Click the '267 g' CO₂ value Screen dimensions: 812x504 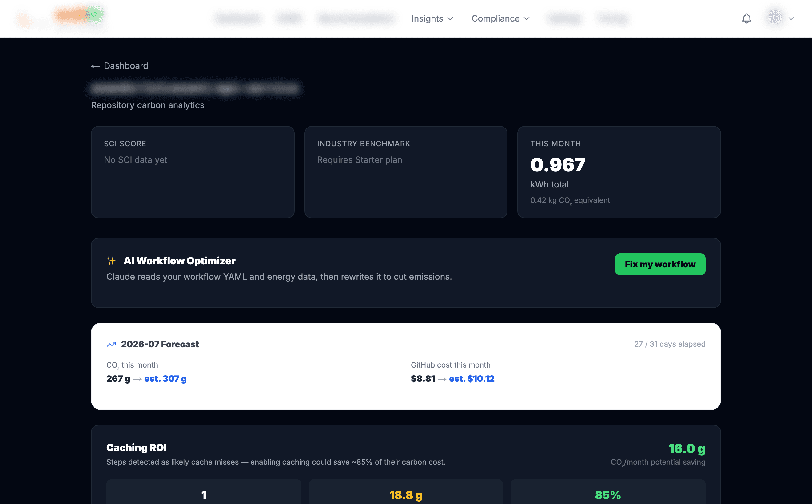118,379
